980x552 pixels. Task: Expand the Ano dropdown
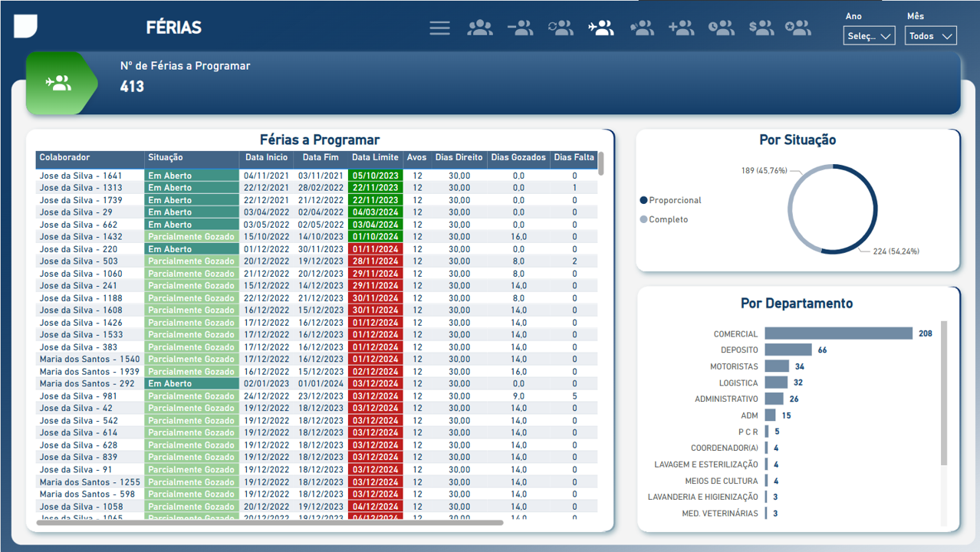coord(869,36)
